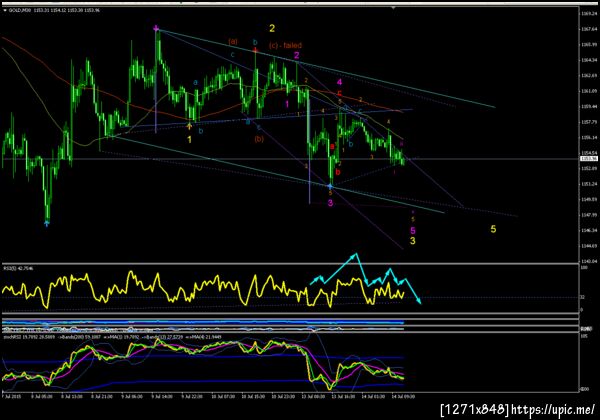Click the chart shift triangle on top edge
The width and height of the screenshot is (600, 420).
393,7
